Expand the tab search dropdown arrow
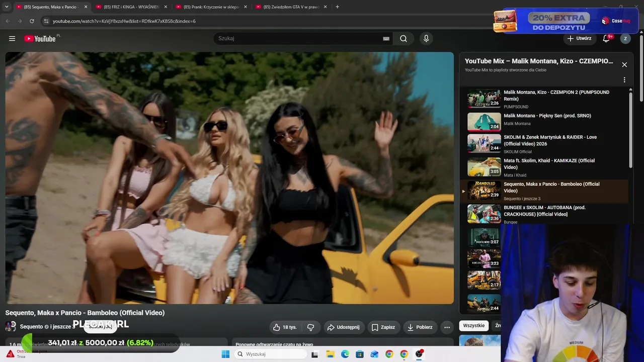 pos(7,7)
